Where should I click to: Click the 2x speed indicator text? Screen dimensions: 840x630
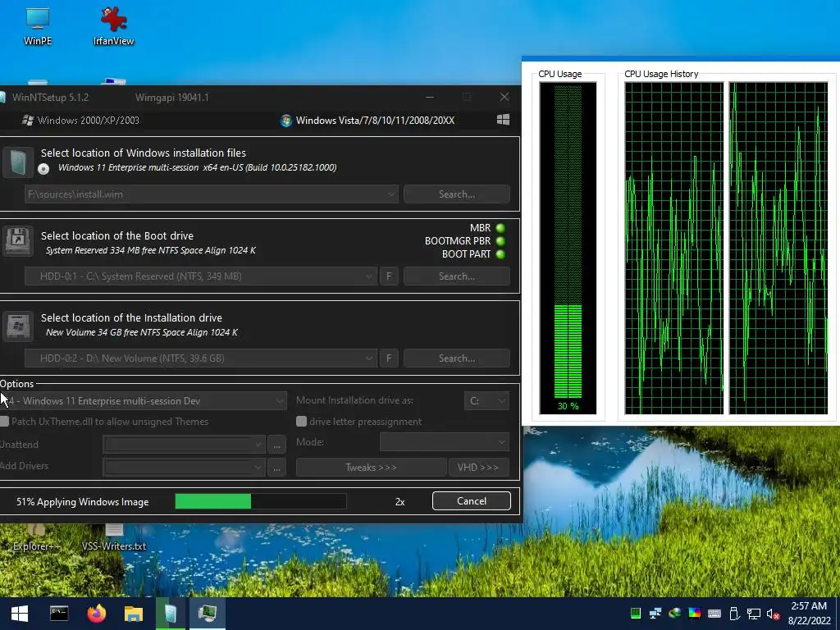[399, 502]
